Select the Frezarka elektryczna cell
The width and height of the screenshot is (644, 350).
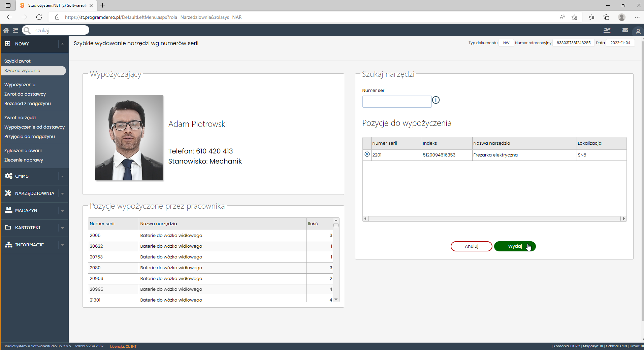click(524, 155)
